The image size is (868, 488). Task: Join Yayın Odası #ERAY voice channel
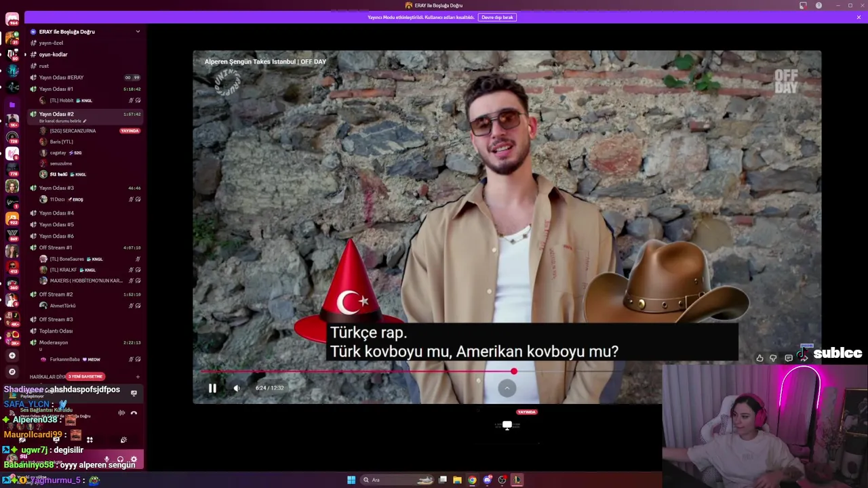coord(85,77)
